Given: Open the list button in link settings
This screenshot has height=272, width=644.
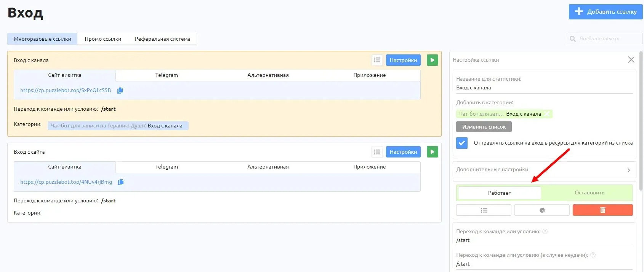Looking at the screenshot, I should 484,210.
